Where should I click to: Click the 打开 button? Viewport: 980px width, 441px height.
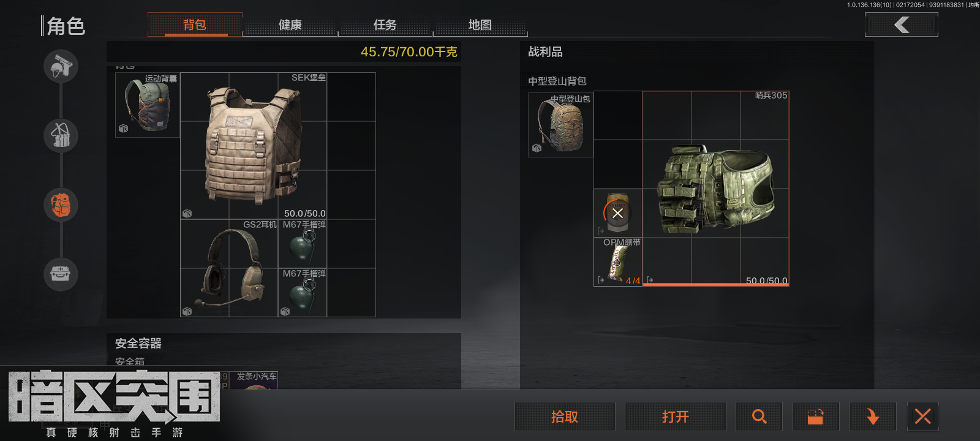click(x=675, y=417)
